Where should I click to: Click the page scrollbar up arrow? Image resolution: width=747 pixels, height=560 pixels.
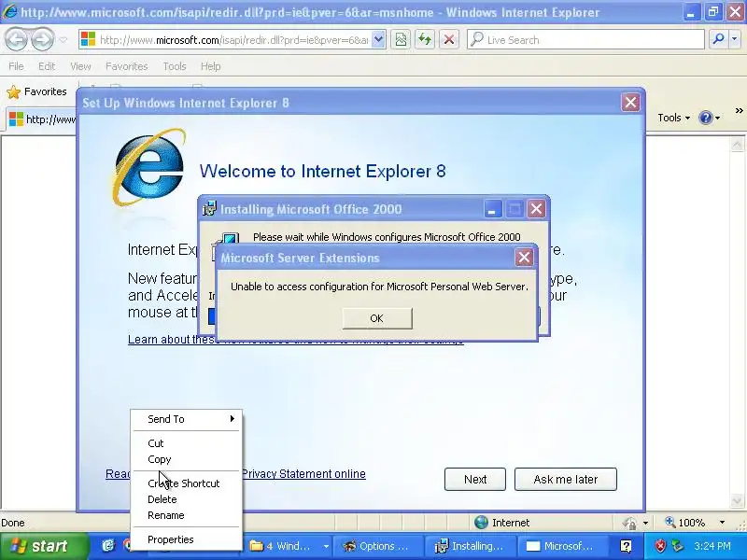click(737, 145)
